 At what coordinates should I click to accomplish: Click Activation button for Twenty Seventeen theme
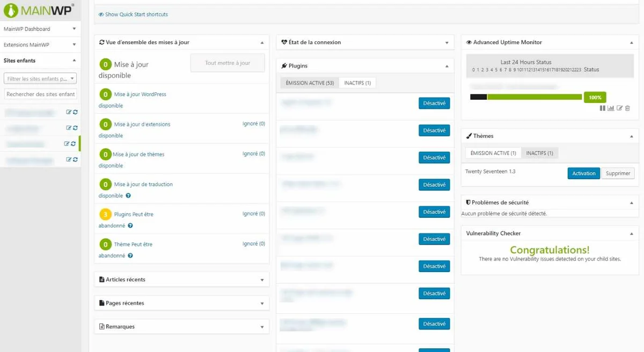click(583, 173)
